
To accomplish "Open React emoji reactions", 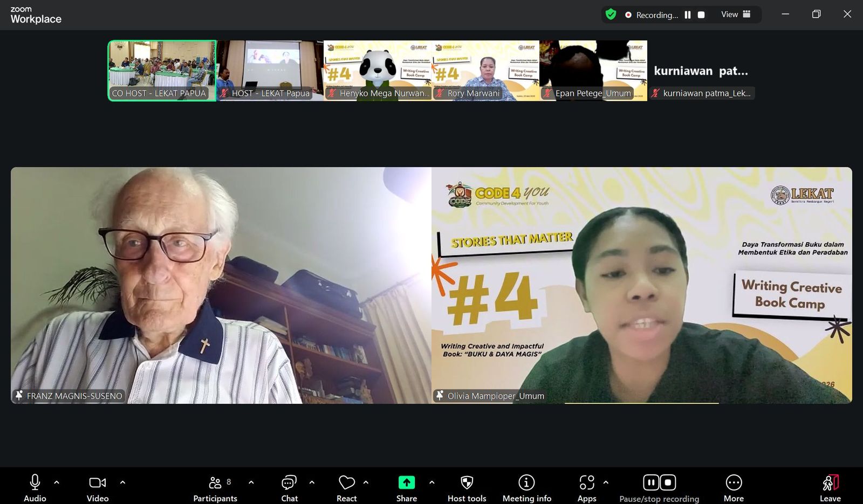I will [x=347, y=488].
